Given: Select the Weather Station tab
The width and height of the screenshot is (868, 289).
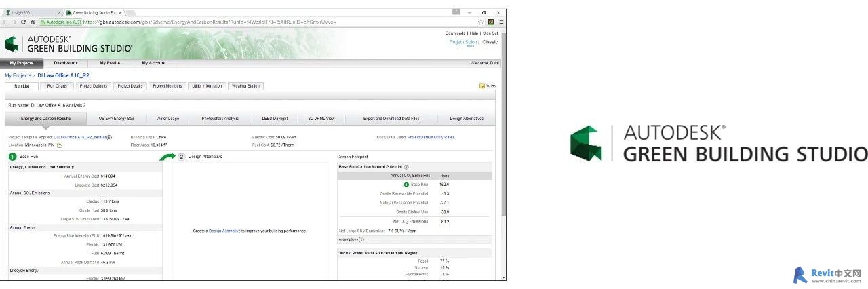Looking at the screenshot, I should tap(245, 86).
